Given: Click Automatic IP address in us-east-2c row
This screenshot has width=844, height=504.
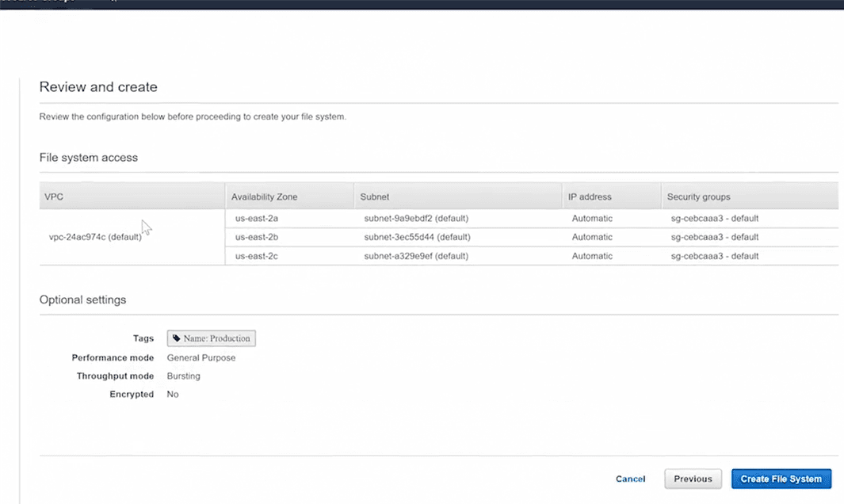Looking at the screenshot, I should click(592, 256).
